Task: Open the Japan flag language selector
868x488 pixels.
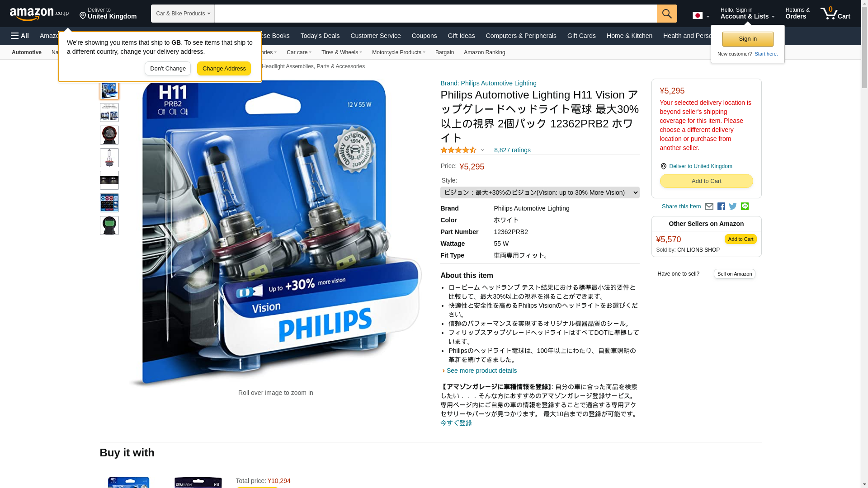Action: coord(701,16)
